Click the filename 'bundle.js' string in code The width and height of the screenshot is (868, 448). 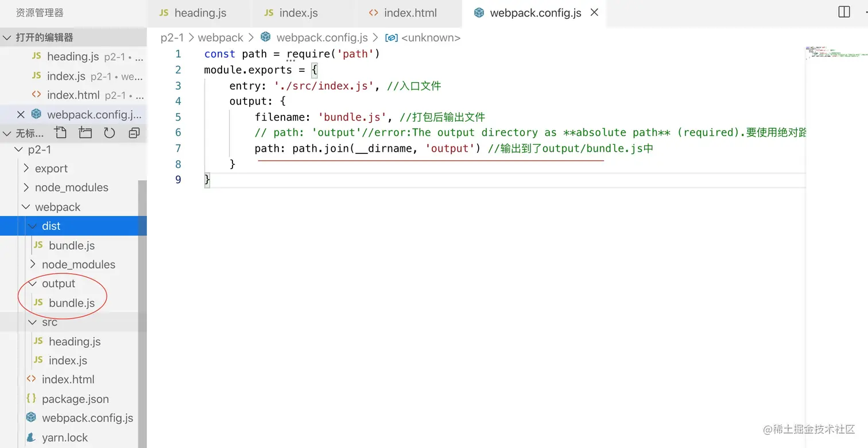click(x=352, y=117)
